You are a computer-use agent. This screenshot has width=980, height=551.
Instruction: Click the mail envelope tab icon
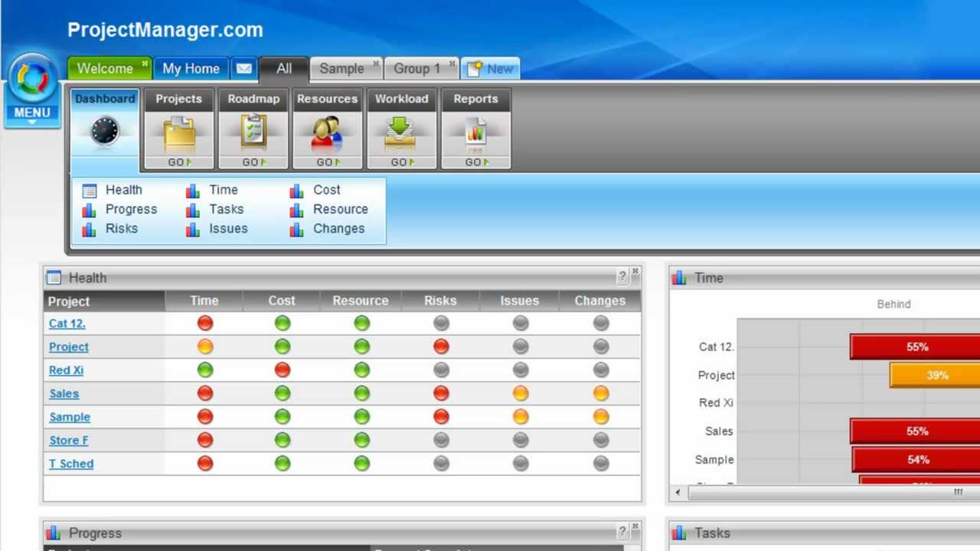pos(243,68)
